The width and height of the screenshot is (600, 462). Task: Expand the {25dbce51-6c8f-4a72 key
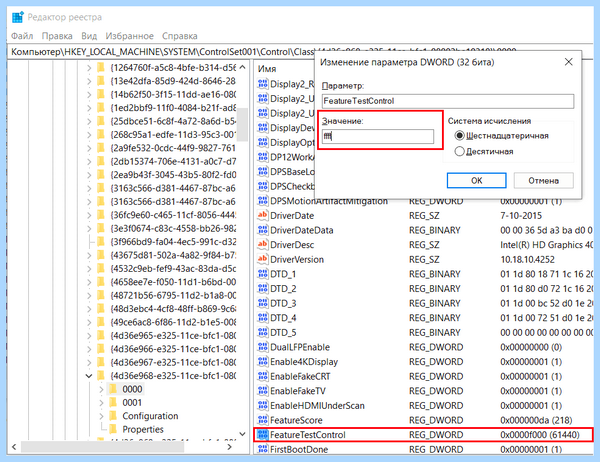[x=89, y=121]
